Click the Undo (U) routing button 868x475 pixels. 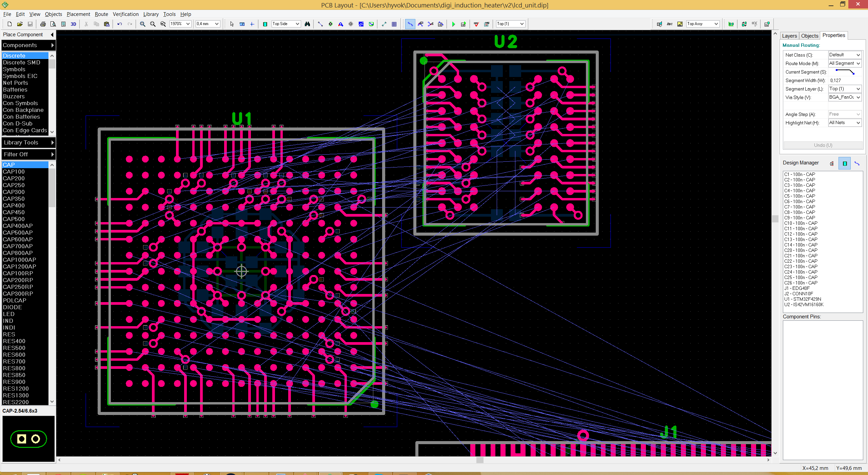[823, 145]
